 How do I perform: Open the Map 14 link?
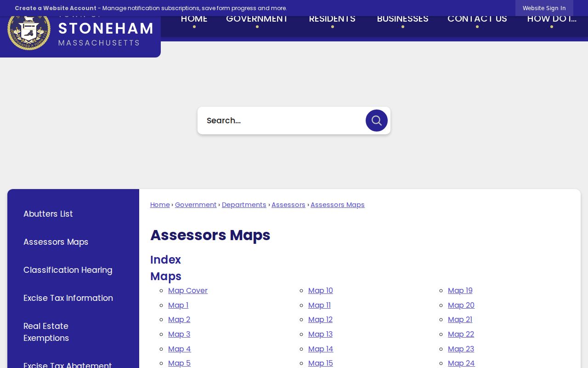(x=321, y=349)
